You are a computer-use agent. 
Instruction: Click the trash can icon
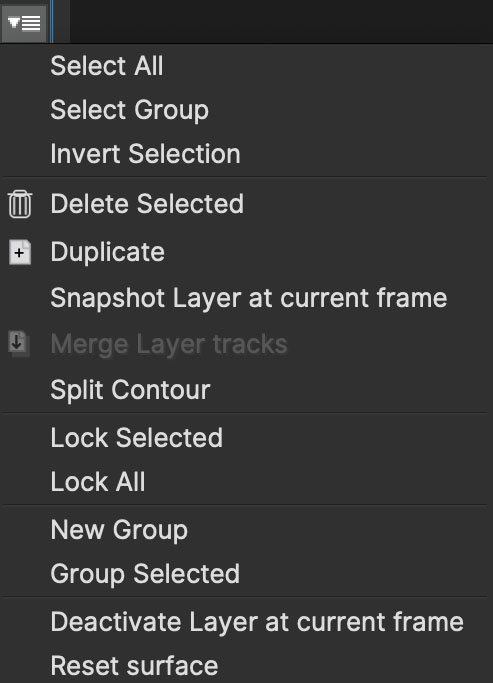tap(20, 204)
